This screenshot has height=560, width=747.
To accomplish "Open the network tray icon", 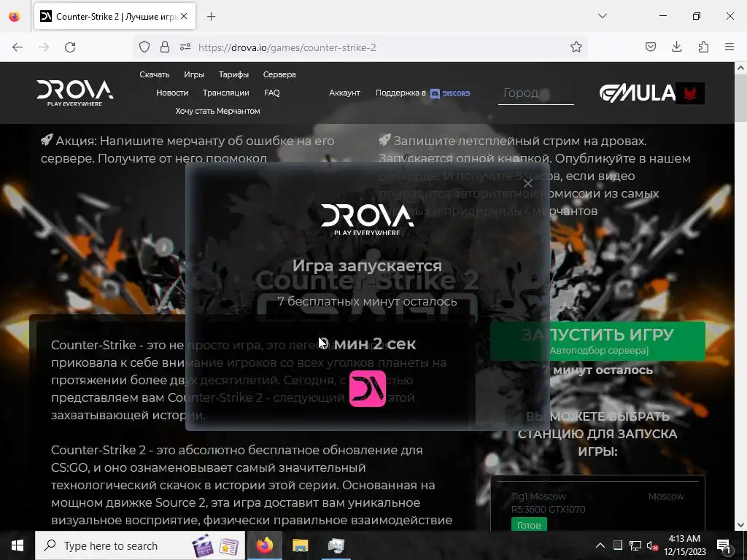I will point(635,545).
